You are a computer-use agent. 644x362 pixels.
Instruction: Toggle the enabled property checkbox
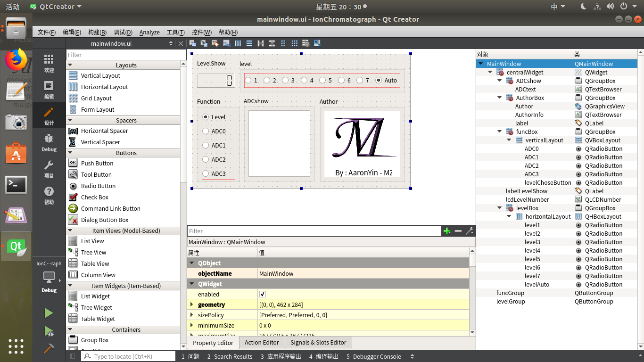[x=263, y=294]
